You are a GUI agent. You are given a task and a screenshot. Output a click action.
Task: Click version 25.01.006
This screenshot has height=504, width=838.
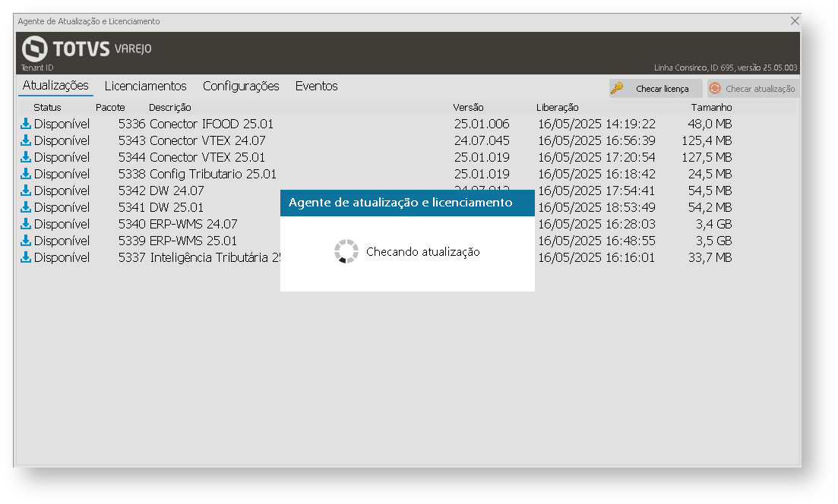(x=482, y=124)
